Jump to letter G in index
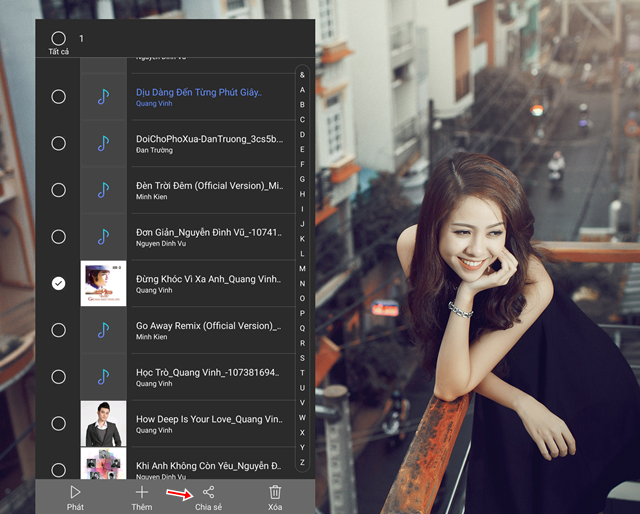 [302, 179]
